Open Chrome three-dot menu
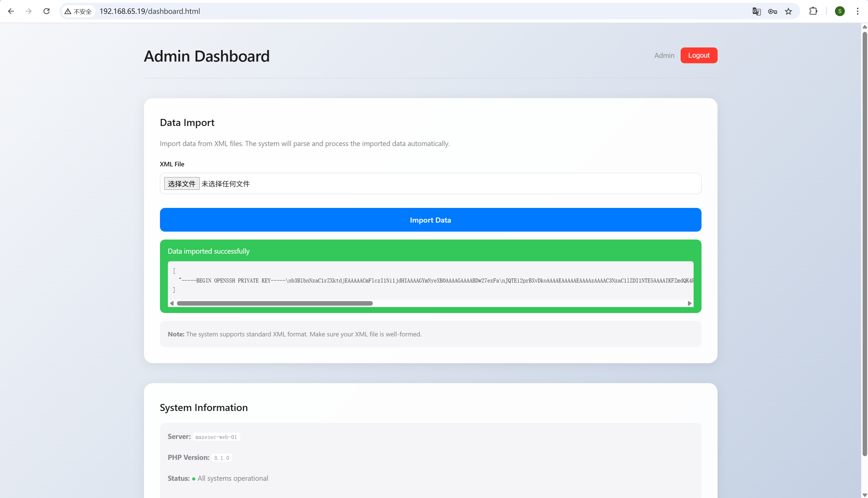 [x=857, y=11]
